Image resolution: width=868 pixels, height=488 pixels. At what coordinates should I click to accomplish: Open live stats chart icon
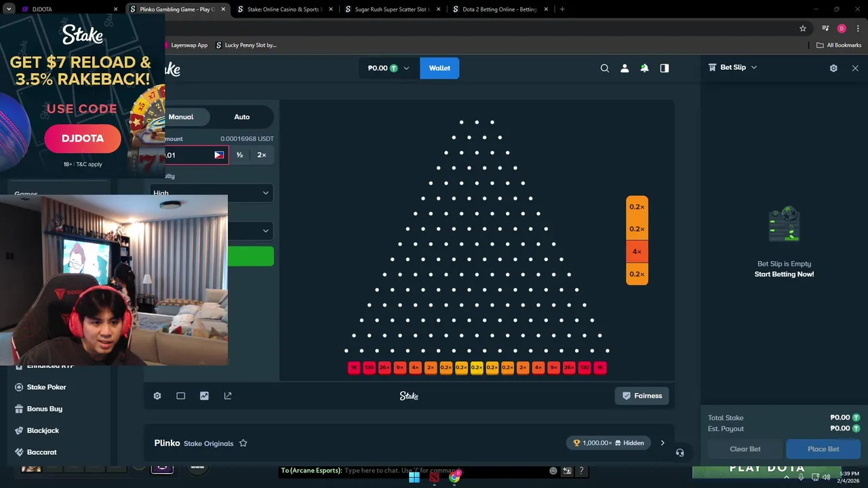204,396
